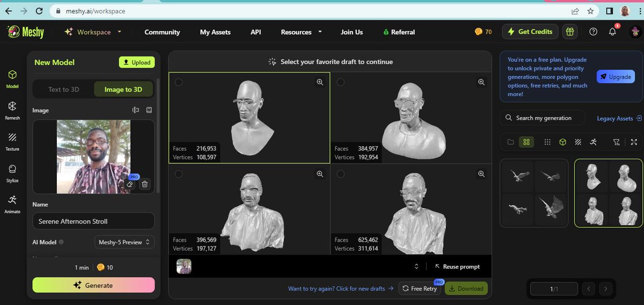Image resolution: width=644 pixels, height=305 pixels.
Task: Expand the Resources menu
Action: point(301,32)
